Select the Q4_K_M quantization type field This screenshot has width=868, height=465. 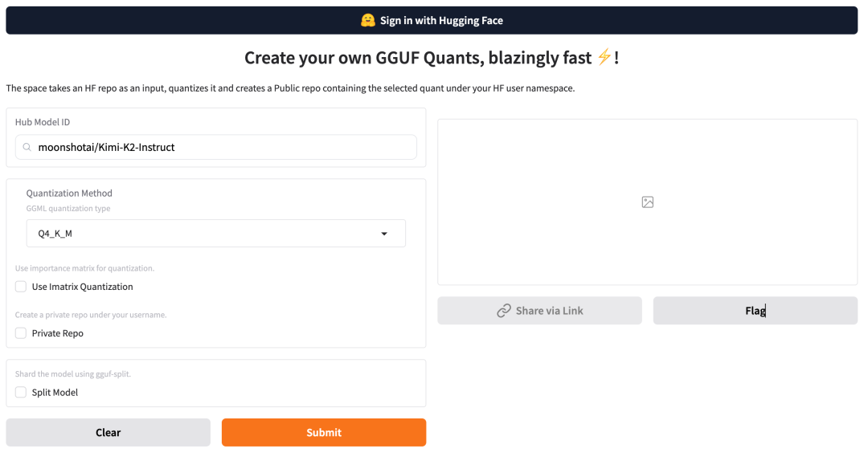tap(216, 234)
